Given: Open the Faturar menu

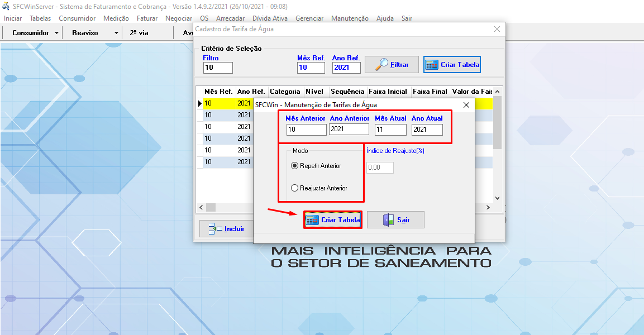Looking at the screenshot, I should [147, 18].
